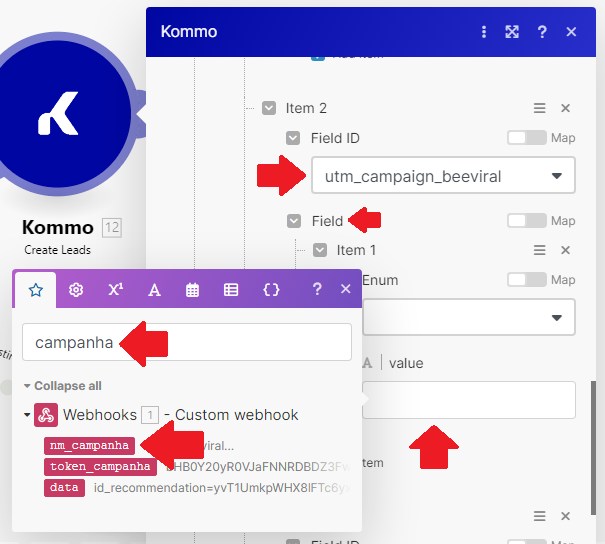Remove Item 2 with its X icon
The height and width of the screenshot is (544, 605).
pyautogui.click(x=565, y=108)
